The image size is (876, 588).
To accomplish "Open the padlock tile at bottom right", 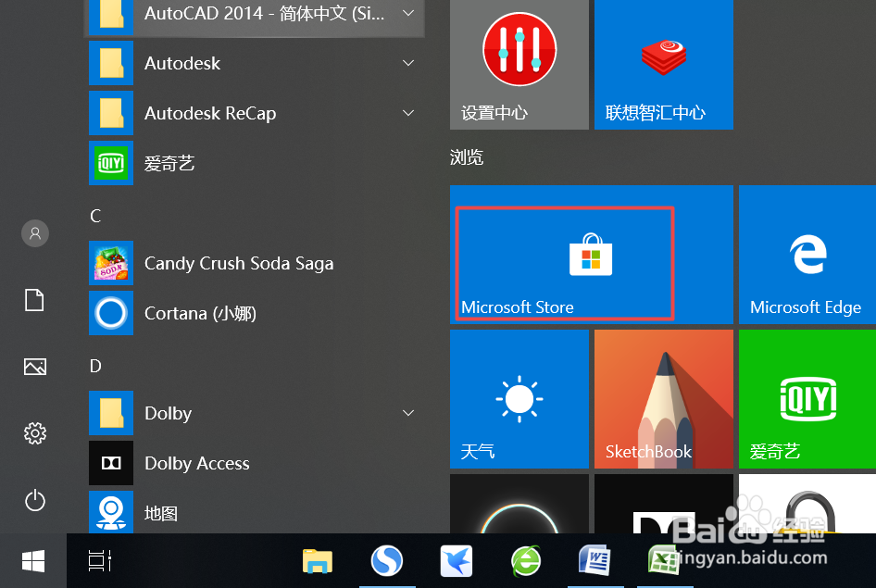I will tap(807, 504).
